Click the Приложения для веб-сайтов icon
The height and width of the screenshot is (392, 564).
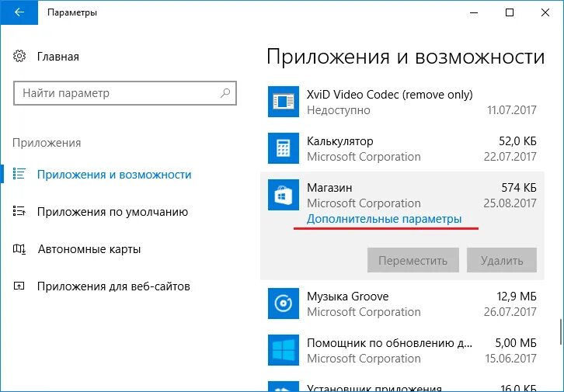19,286
